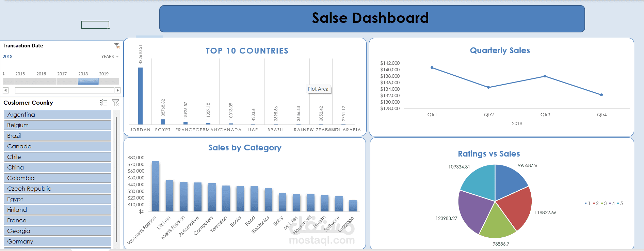Open the YEARS time level dropdown
This screenshot has height=251, width=644.
110,57
